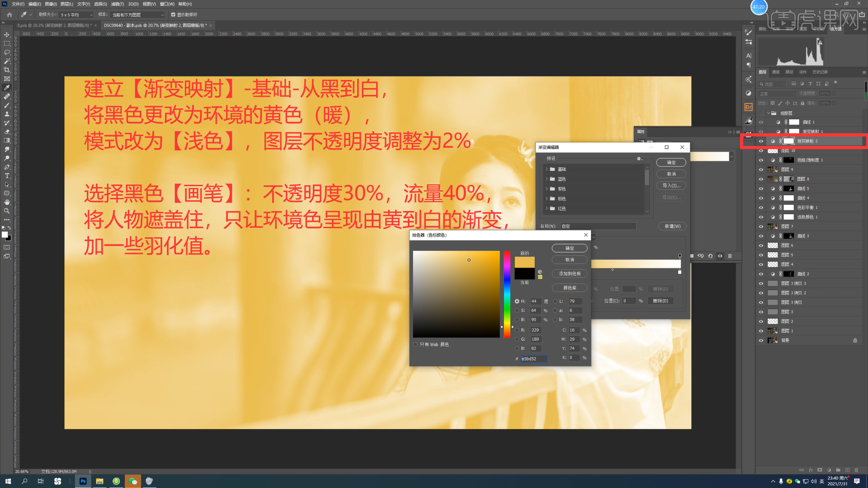868x488 pixels.
Task: Expand the 紫色 preset folder
Action: click(x=547, y=189)
